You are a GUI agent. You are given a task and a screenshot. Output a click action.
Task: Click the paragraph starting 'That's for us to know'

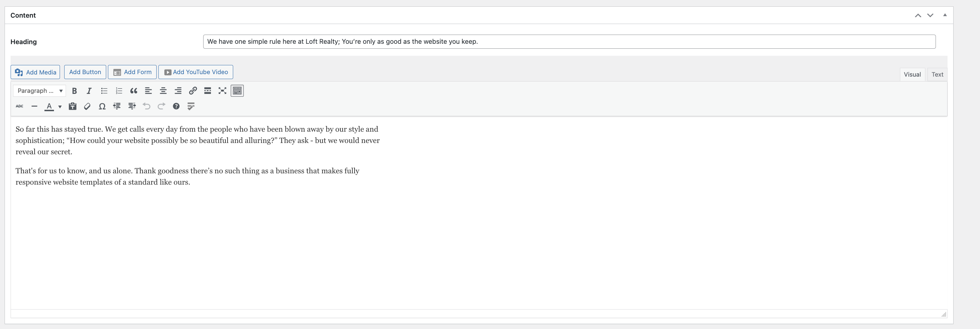click(x=188, y=176)
